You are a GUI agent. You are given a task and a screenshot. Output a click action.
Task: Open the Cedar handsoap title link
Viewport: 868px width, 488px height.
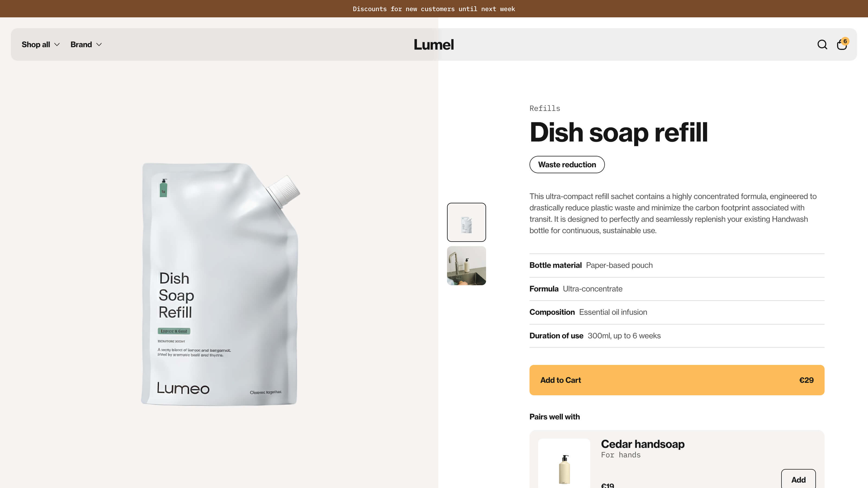tap(643, 444)
